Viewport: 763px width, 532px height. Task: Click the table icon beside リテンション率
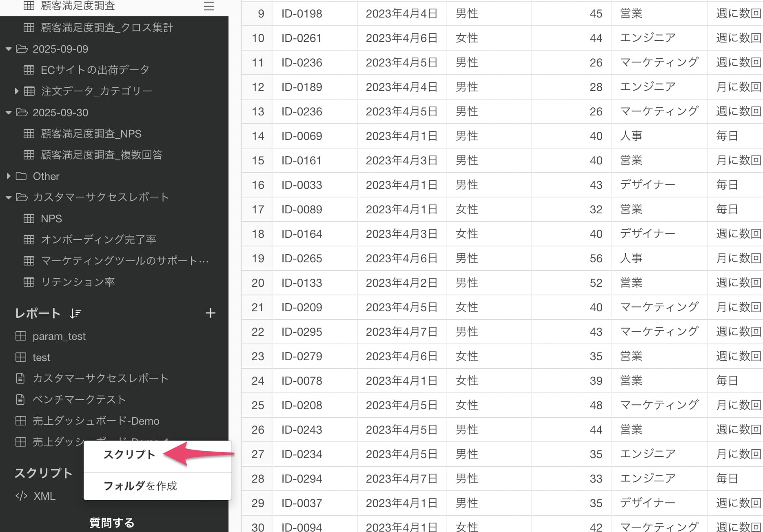coord(29,282)
